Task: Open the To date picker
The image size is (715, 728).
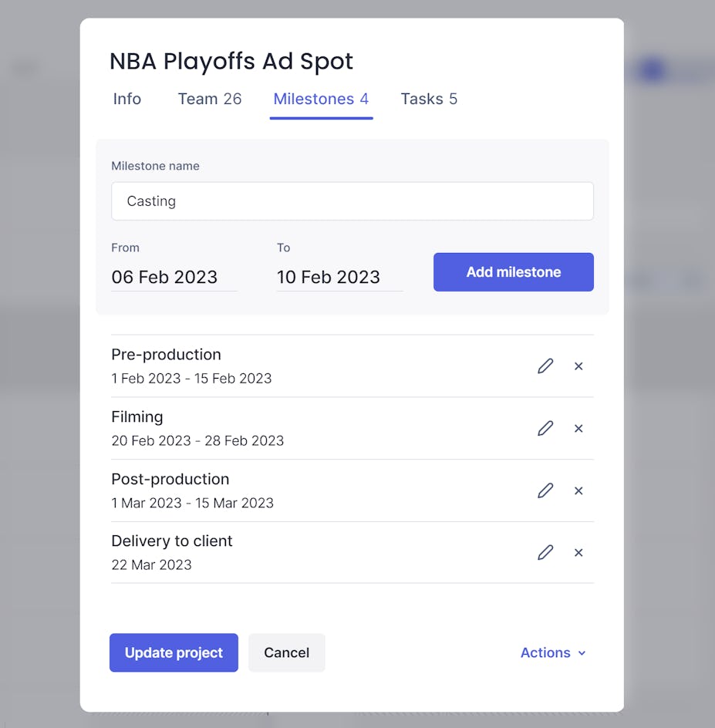Action: (x=328, y=277)
